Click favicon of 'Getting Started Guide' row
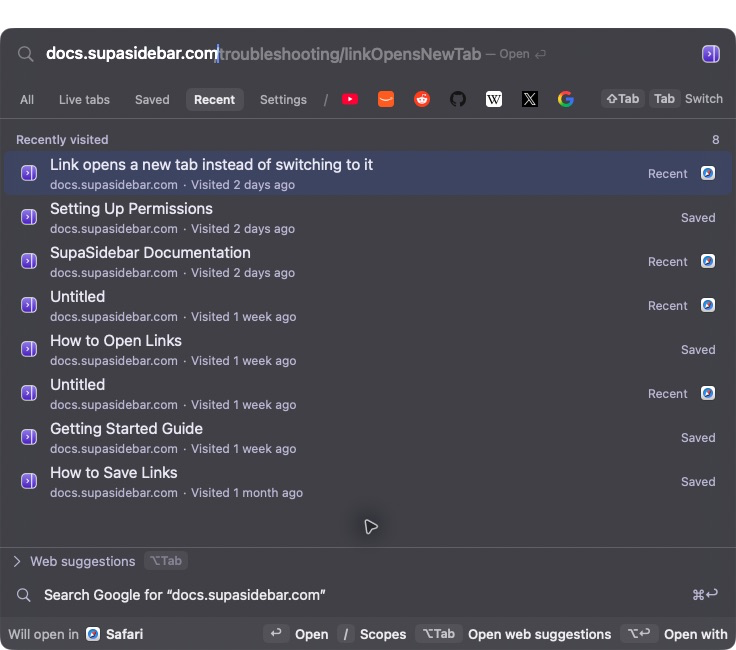 29,437
